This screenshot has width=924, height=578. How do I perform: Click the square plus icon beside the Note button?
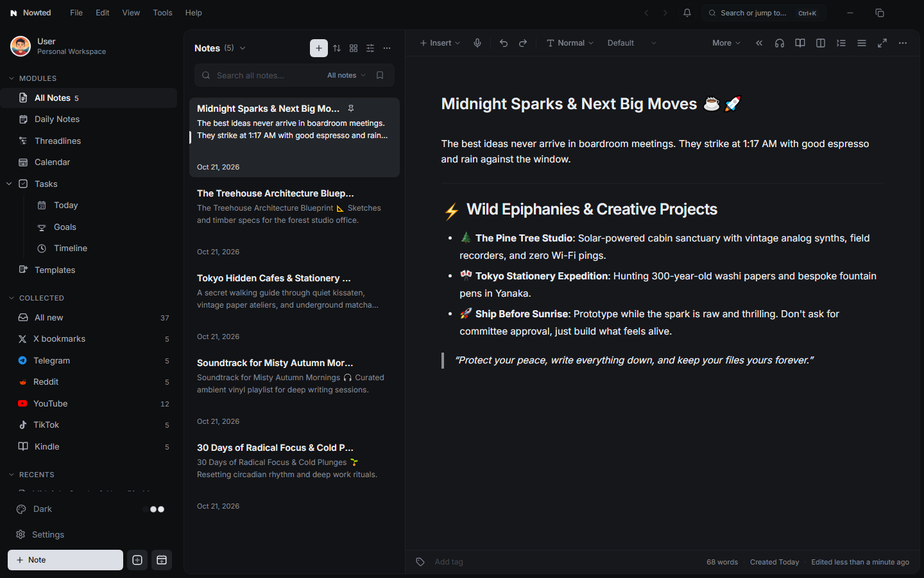pyautogui.click(x=137, y=560)
